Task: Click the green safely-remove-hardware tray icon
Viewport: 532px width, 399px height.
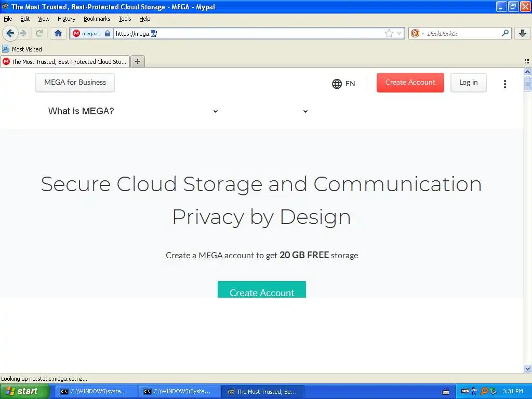Action: tap(493, 391)
